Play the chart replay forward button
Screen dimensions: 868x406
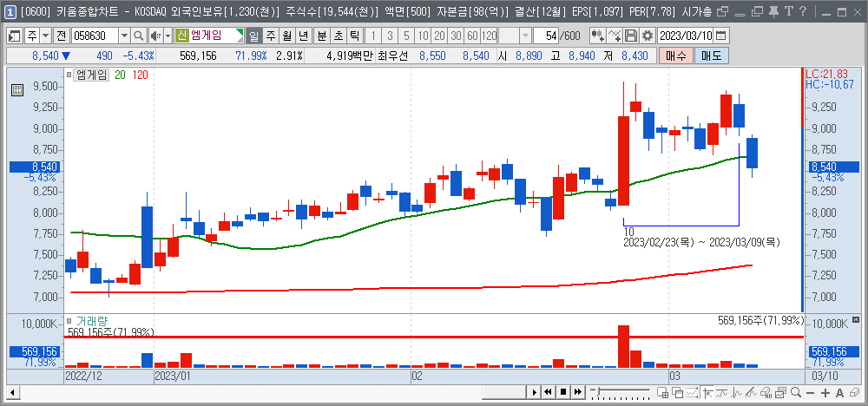click(534, 393)
